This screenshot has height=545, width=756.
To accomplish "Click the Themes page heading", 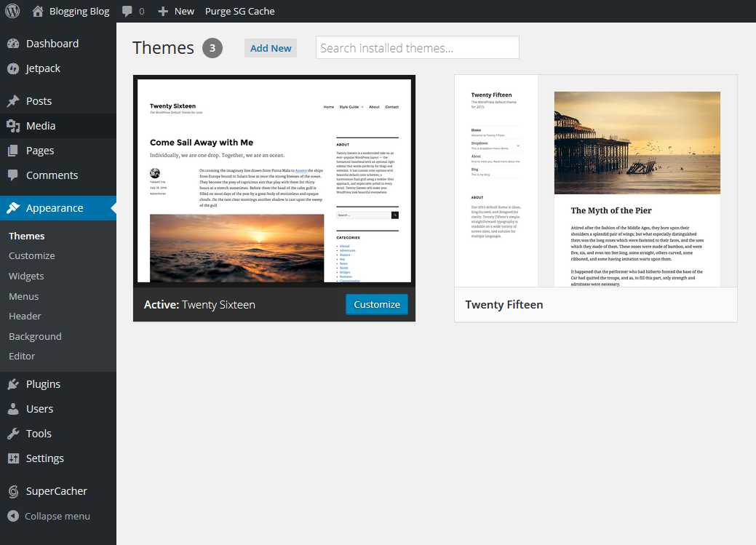I will tap(163, 48).
